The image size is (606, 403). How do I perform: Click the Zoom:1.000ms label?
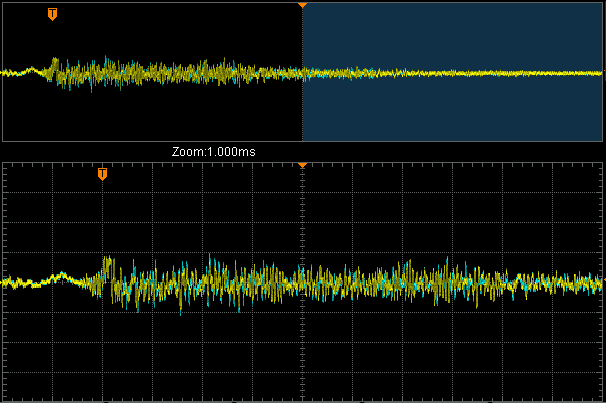click(x=214, y=151)
